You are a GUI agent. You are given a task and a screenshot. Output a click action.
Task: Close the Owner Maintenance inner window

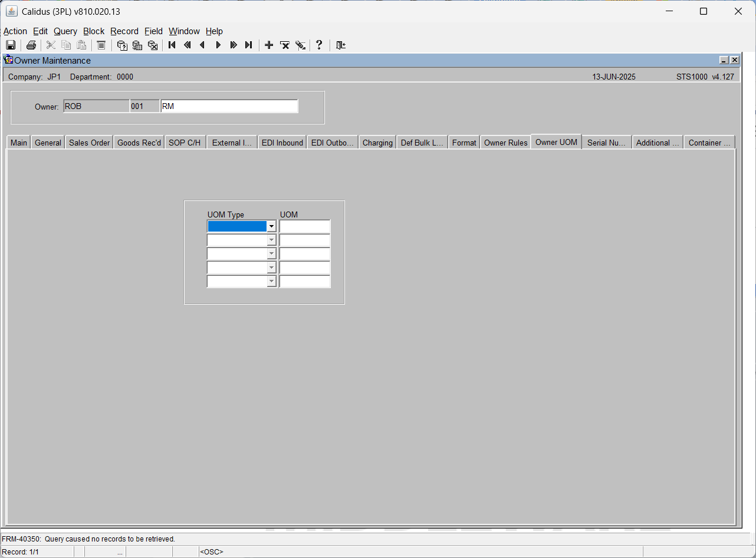734,60
